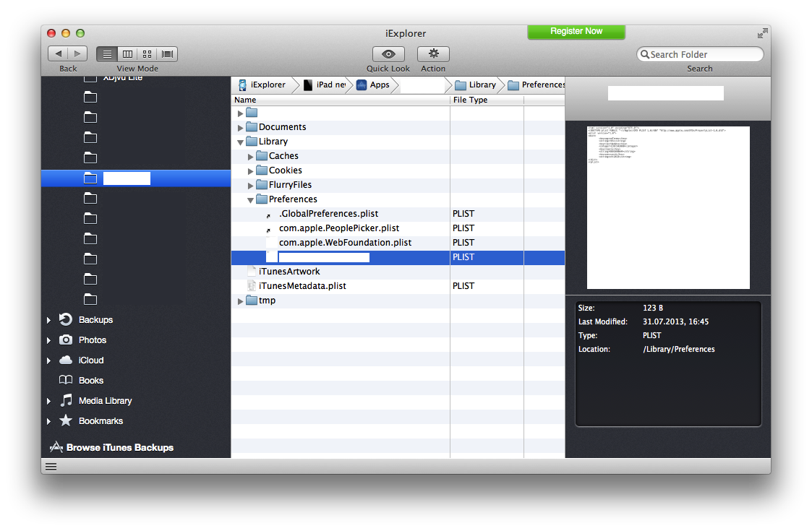Toggle sidebar with bottom-left lines icon
The width and height of the screenshot is (812, 531).
(51, 467)
